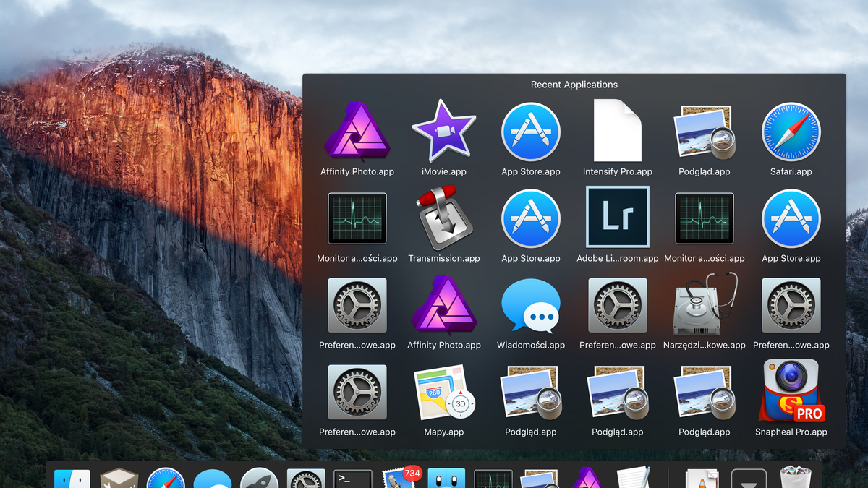Image resolution: width=868 pixels, height=488 pixels.
Task: Launch Intensify Pro.app with blank document icon
Action: pos(618,131)
